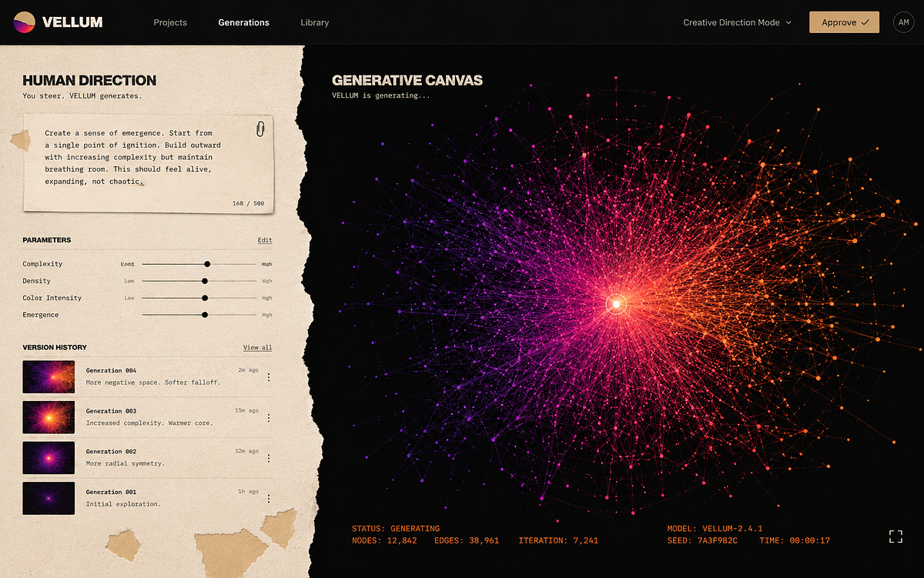Select the Generation 003 thumbnail
Viewport: 924px width, 578px height.
coord(49,417)
